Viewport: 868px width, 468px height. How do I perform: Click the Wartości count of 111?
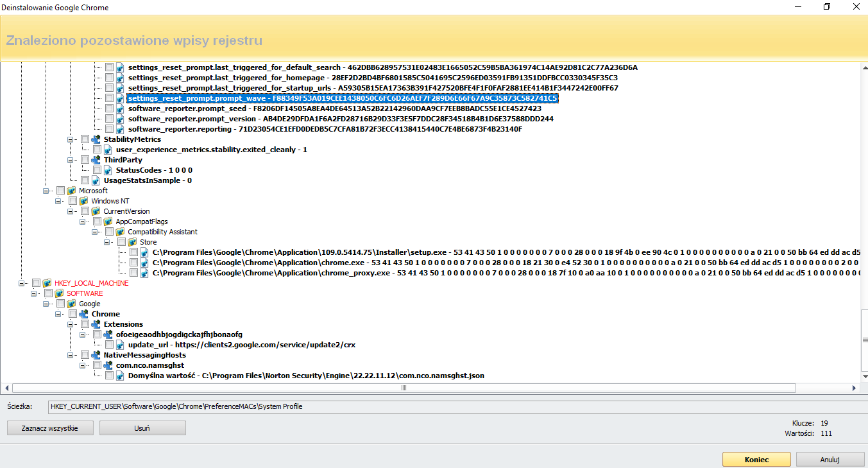click(x=826, y=434)
